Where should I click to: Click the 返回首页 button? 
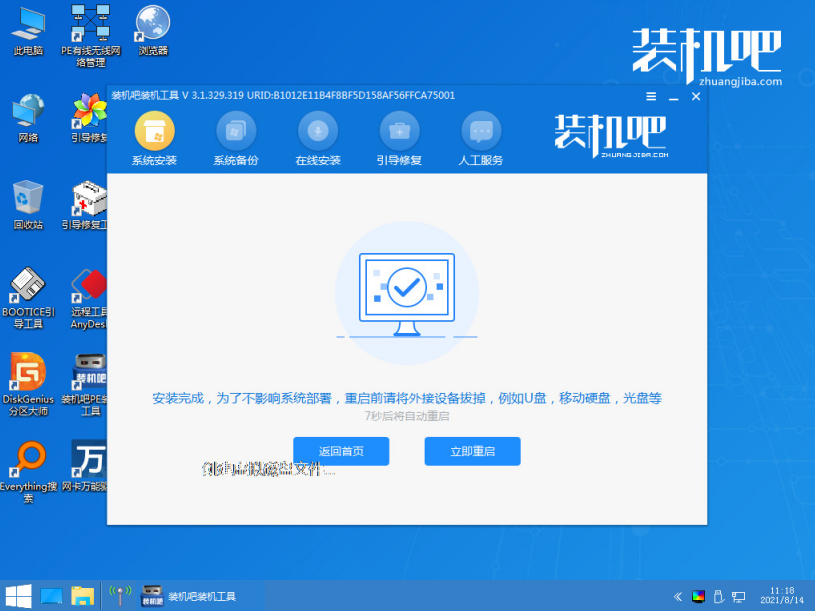point(341,451)
